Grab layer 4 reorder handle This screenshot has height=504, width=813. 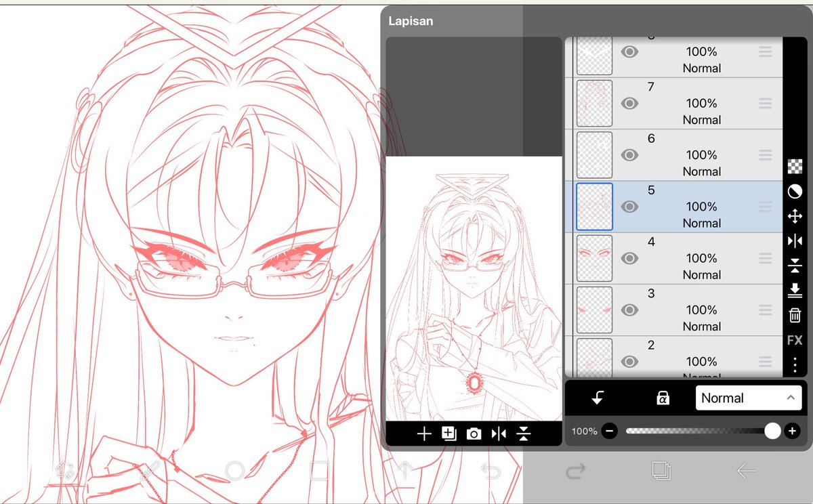tap(765, 258)
